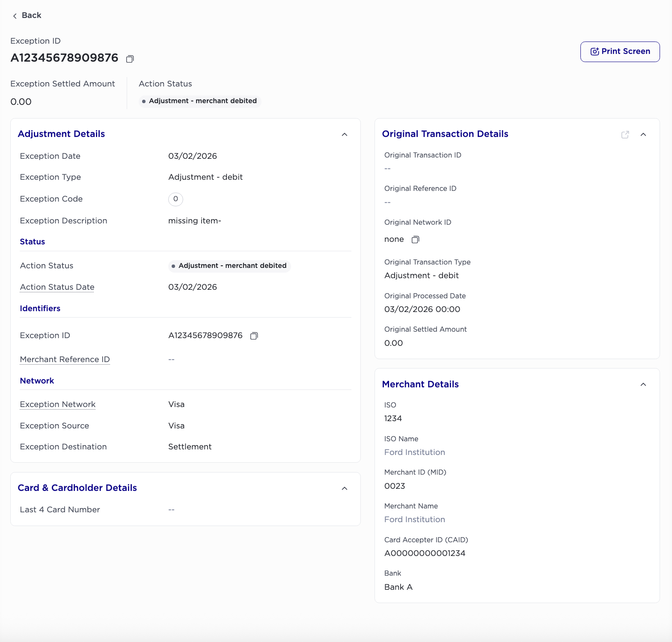This screenshot has height=642, width=672.
Task: Click the Adjustment Details heading
Action: 61,134
